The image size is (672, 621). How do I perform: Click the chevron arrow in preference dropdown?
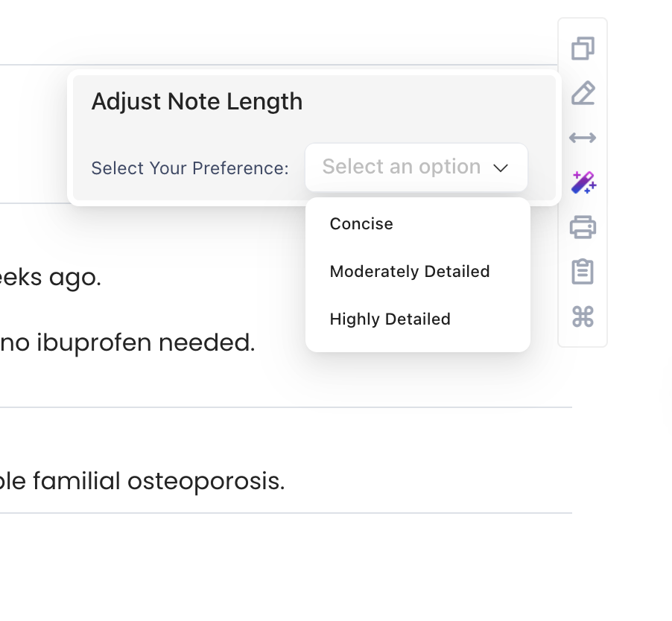pyautogui.click(x=501, y=168)
